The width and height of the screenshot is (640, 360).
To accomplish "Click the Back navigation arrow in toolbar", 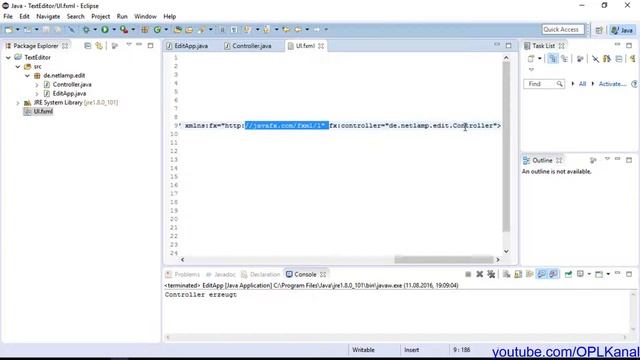I will (x=298, y=29).
